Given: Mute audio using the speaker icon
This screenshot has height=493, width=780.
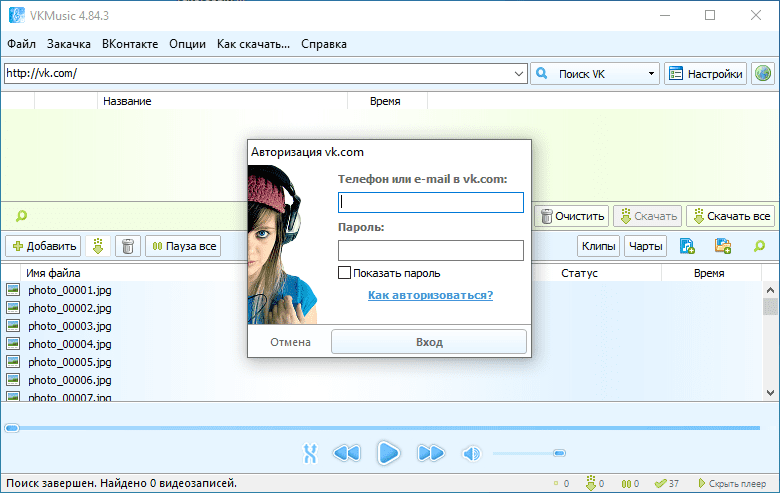Looking at the screenshot, I should [x=471, y=453].
